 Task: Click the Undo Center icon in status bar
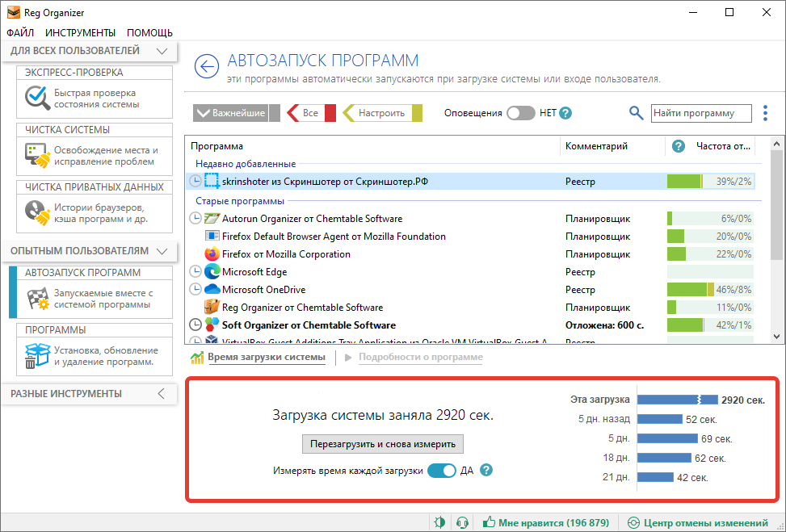(633, 522)
